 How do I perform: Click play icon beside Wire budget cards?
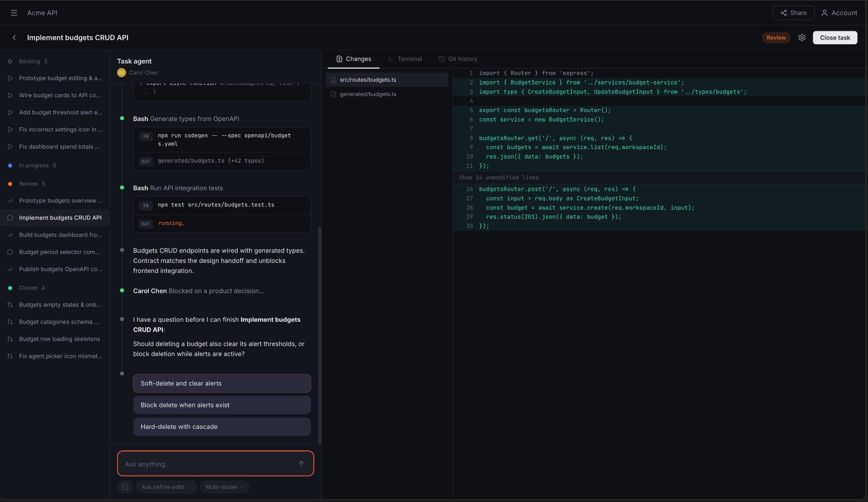10,95
